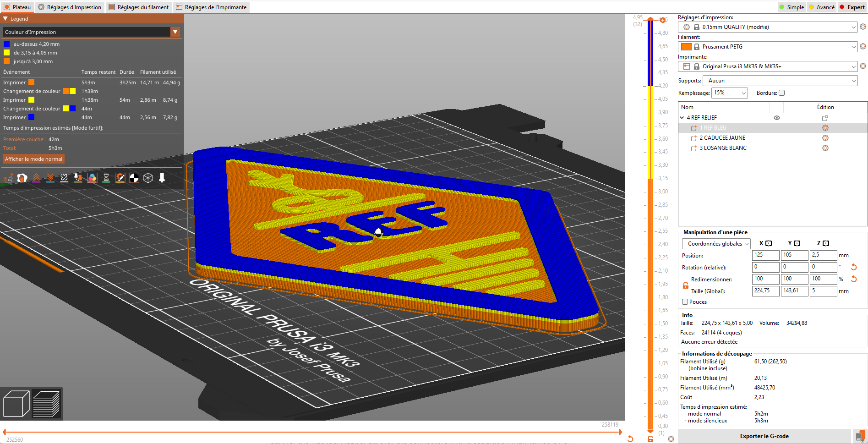This screenshot has width=868, height=444.
Task: Collapse the 4 REF RELIEF tree
Action: click(x=682, y=118)
